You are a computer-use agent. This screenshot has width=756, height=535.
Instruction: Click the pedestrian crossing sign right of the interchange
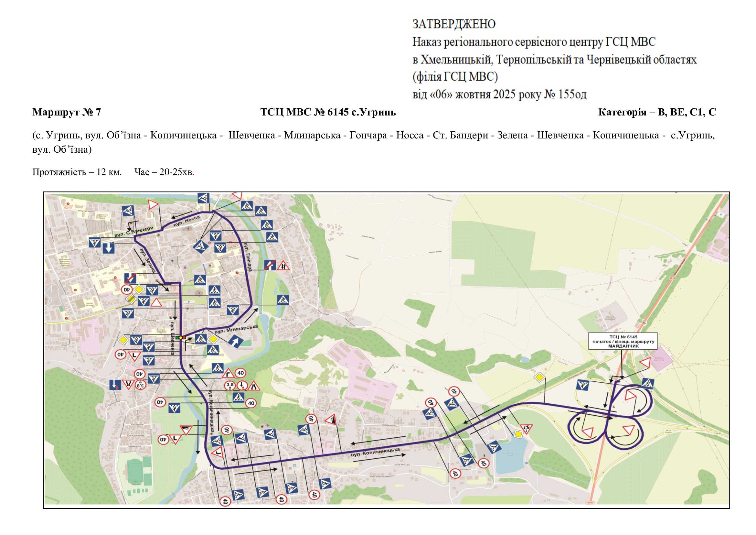click(x=648, y=384)
